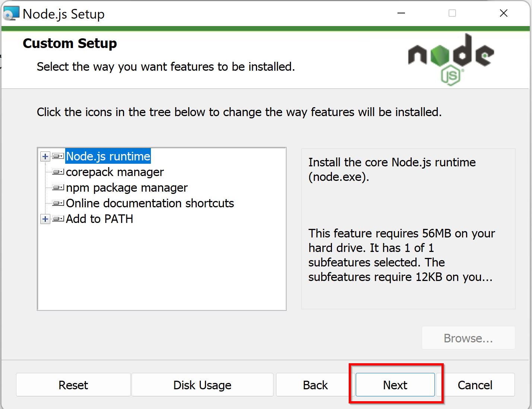Expand the Node.js runtime tree node
The width and height of the screenshot is (532, 409).
(45, 156)
